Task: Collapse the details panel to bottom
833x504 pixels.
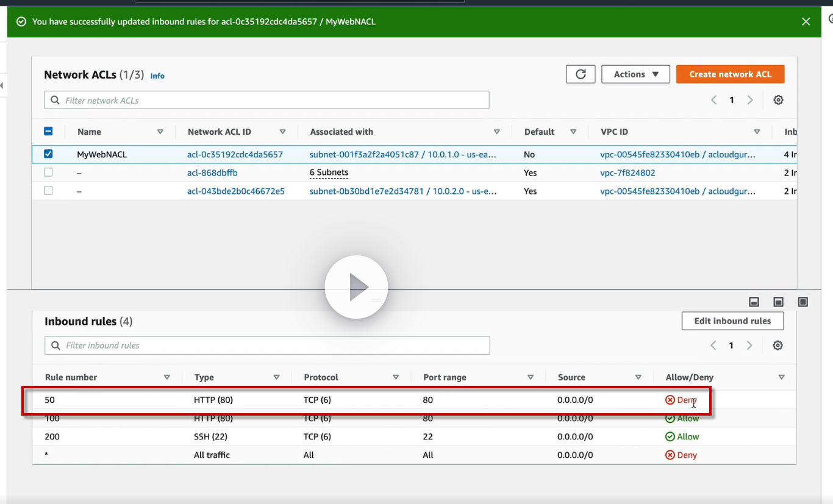Action: [754, 302]
